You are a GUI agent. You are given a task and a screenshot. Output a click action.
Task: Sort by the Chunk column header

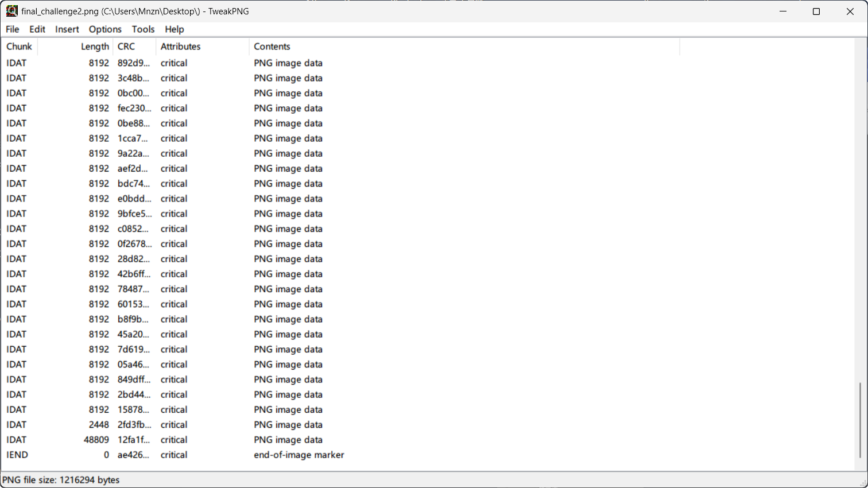(20, 47)
